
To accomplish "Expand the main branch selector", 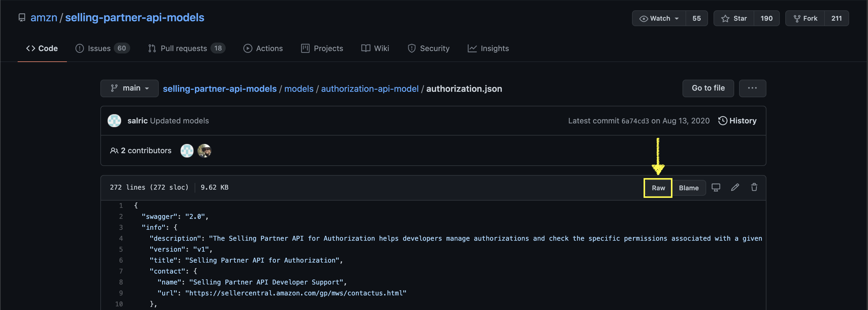I will (x=129, y=88).
